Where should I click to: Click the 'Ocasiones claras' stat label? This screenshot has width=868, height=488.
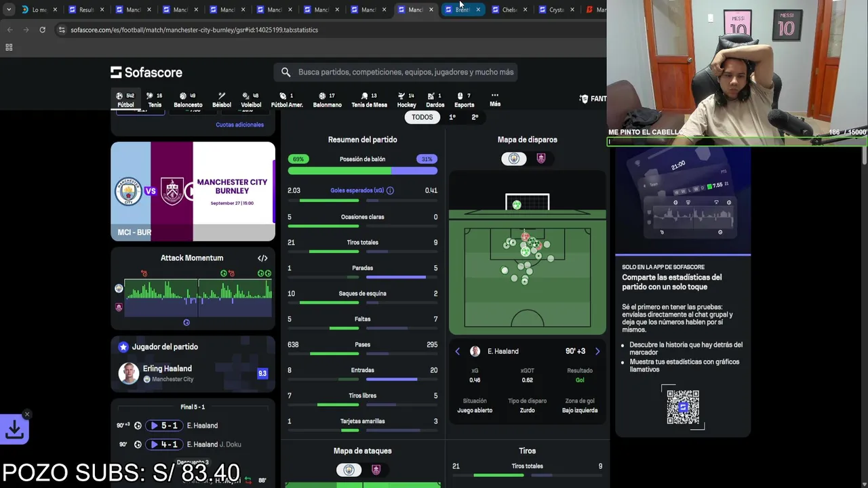point(362,217)
